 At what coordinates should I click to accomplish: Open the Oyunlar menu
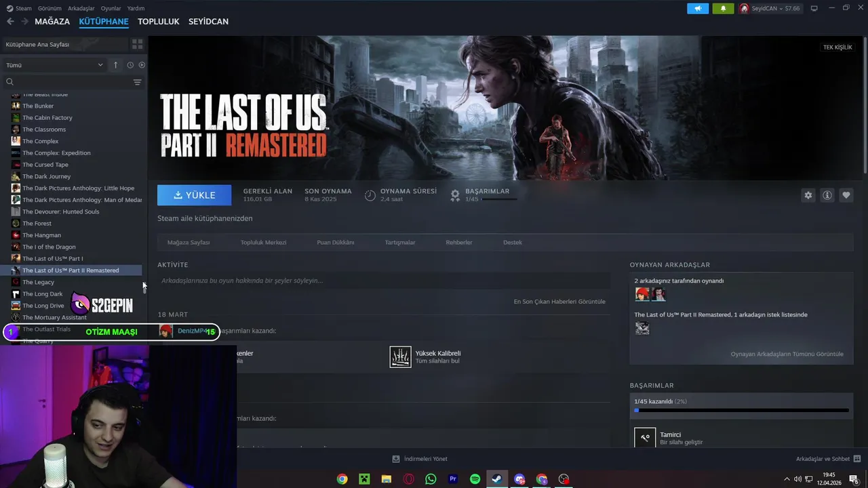pos(111,8)
